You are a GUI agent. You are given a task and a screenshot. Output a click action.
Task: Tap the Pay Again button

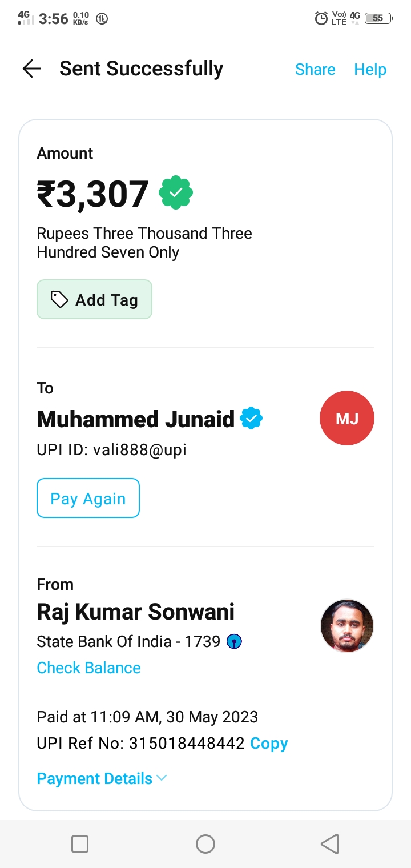pyautogui.click(x=88, y=499)
